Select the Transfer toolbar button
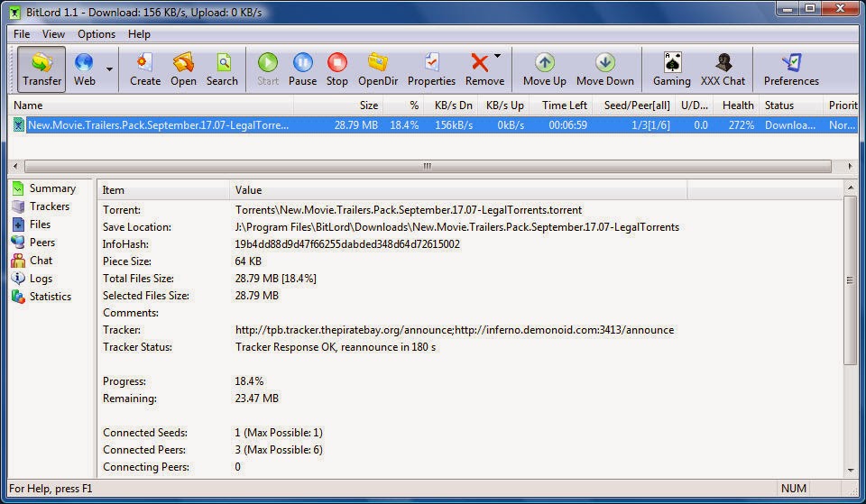 (x=41, y=69)
